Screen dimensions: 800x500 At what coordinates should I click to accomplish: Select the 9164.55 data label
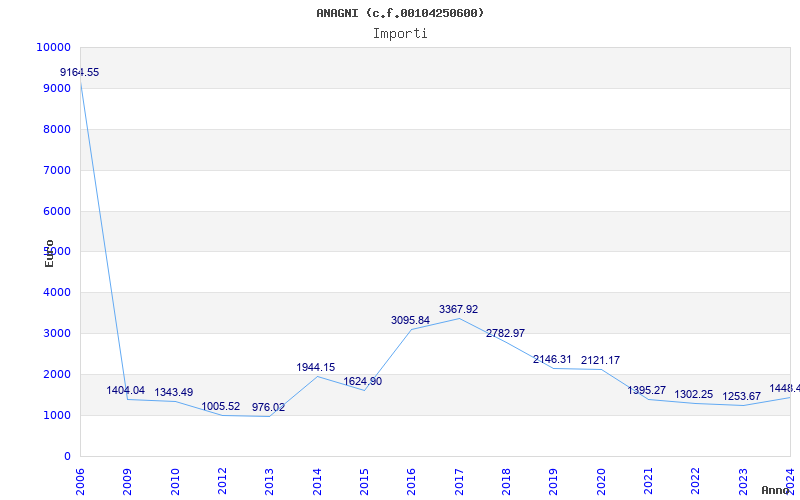(80, 72)
